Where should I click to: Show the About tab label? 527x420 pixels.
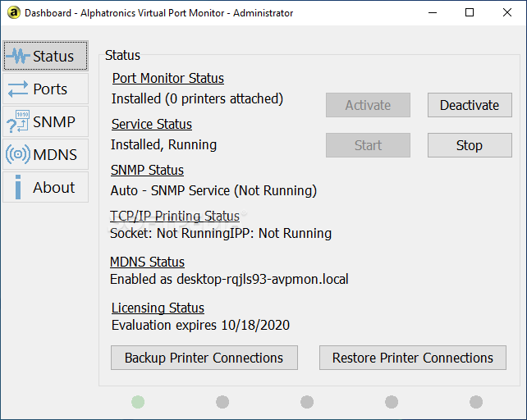(54, 187)
